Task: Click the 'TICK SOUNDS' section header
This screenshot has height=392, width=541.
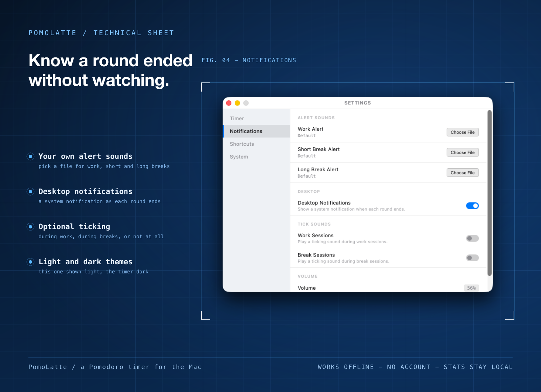Action: [x=314, y=224]
